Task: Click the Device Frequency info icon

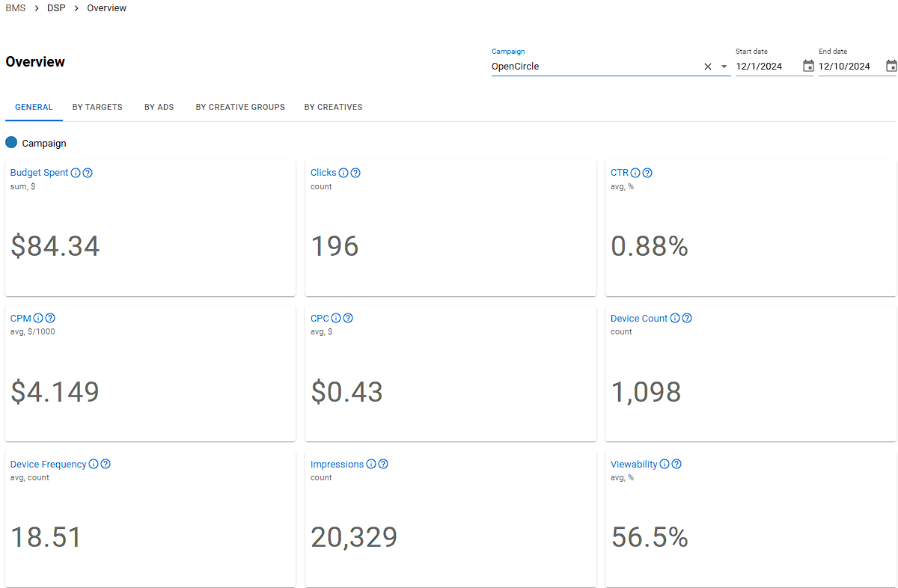Action: coord(94,464)
